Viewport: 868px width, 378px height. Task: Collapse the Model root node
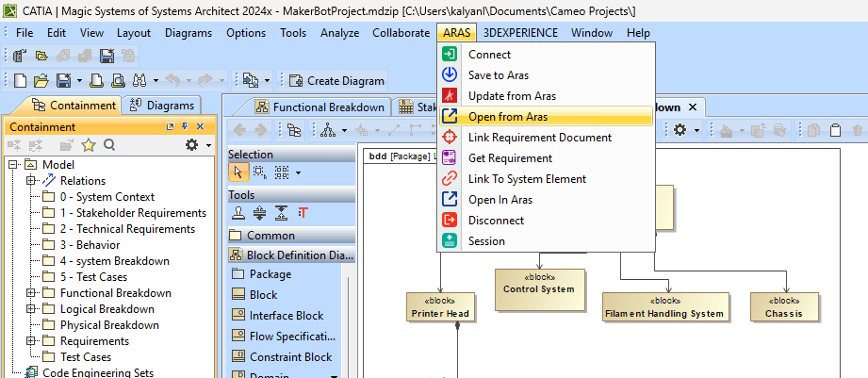coord(12,164)
